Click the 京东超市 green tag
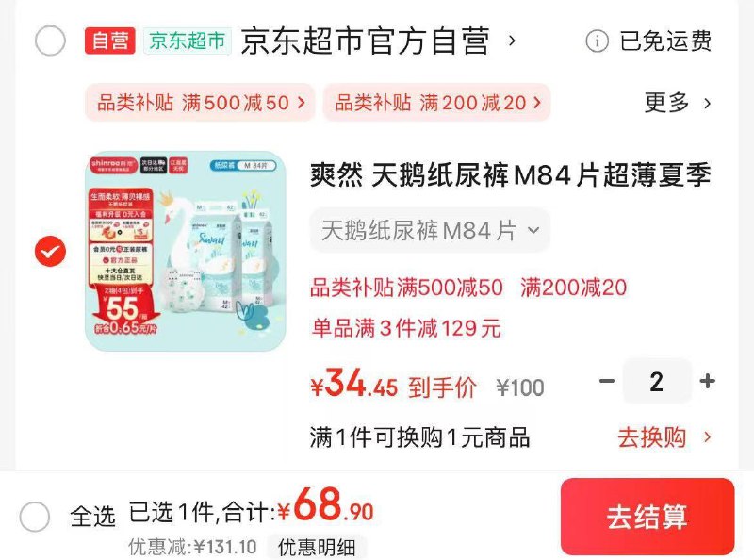The width and height of the screenshot is (754, 560). [x=188, y=41]
